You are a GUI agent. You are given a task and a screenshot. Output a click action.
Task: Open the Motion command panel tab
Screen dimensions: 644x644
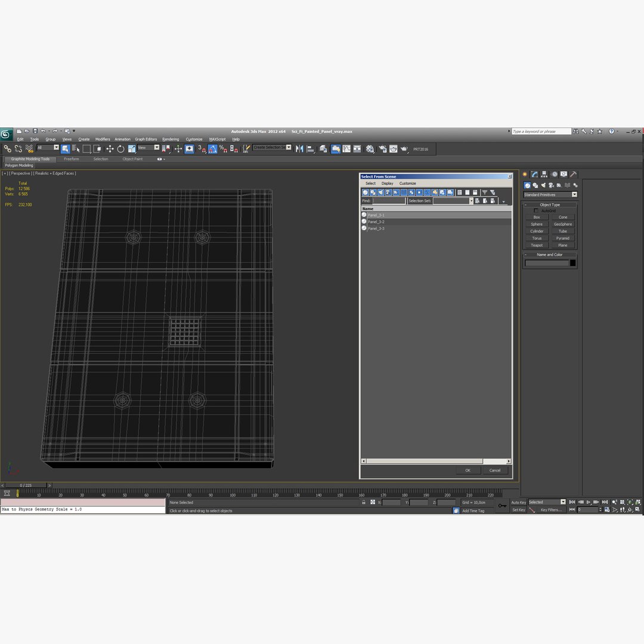click(554, 174)
